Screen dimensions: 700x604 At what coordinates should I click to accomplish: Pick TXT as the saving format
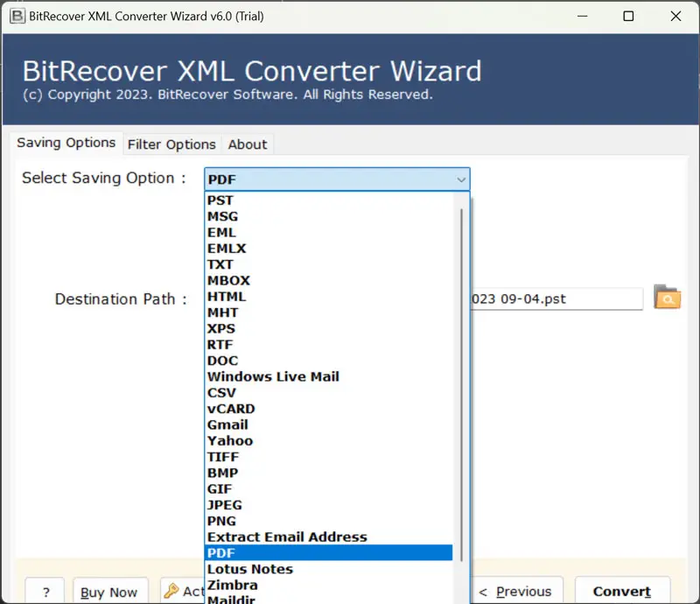(329, 264)
